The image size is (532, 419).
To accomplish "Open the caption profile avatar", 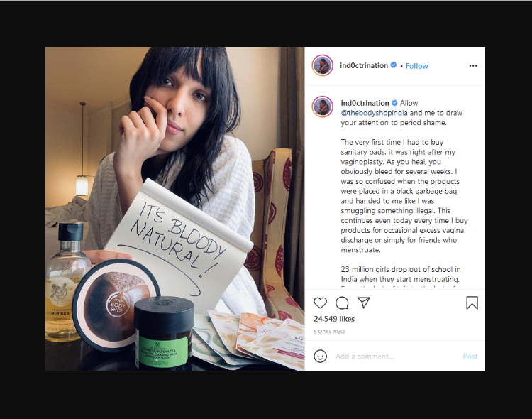I will pos(322,107).
